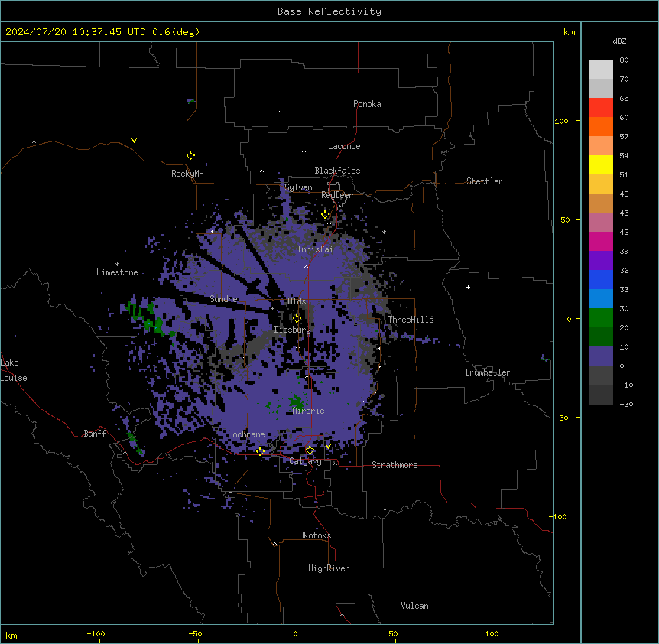Click the -50 tick label on horizontal axis
Viewport: 659px width, 644px height.
(195, 633)
